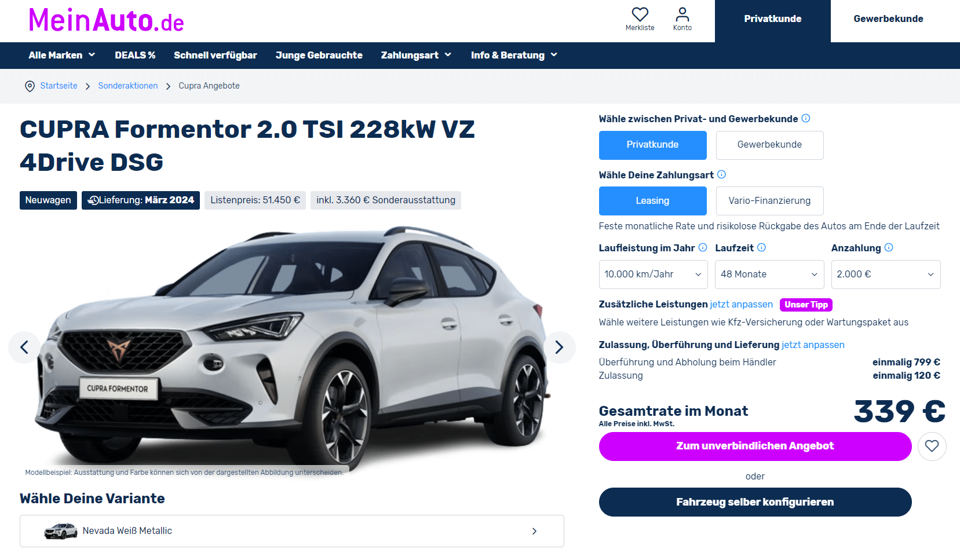Select Vario-Finanzierung payment option

769,201
